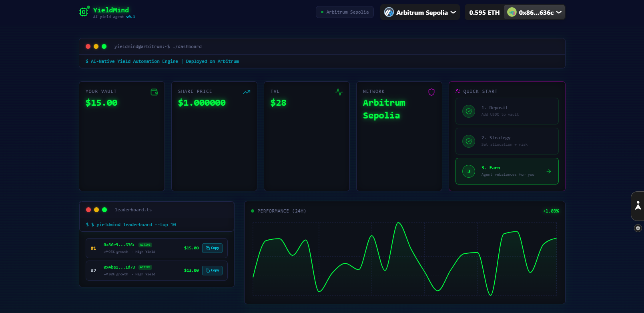The height and width of the screenshot is (313, 644).
Task: Click the activity pulse icon on TVL card
Action: click(339, 92)
